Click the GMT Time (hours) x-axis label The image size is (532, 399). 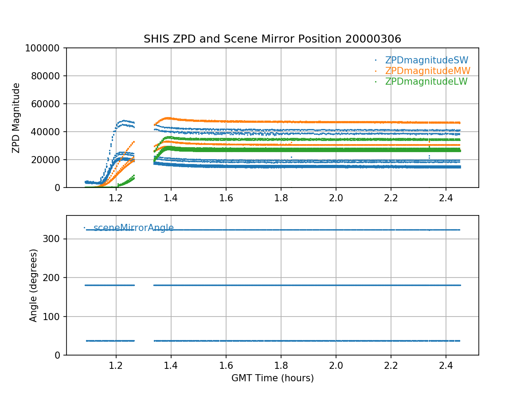click(272, 378)
